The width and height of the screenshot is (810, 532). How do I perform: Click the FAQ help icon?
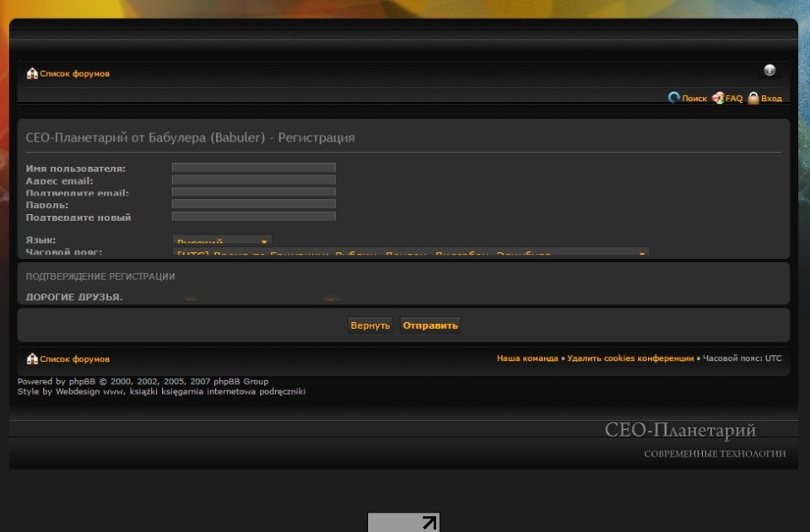pos(718,98)
